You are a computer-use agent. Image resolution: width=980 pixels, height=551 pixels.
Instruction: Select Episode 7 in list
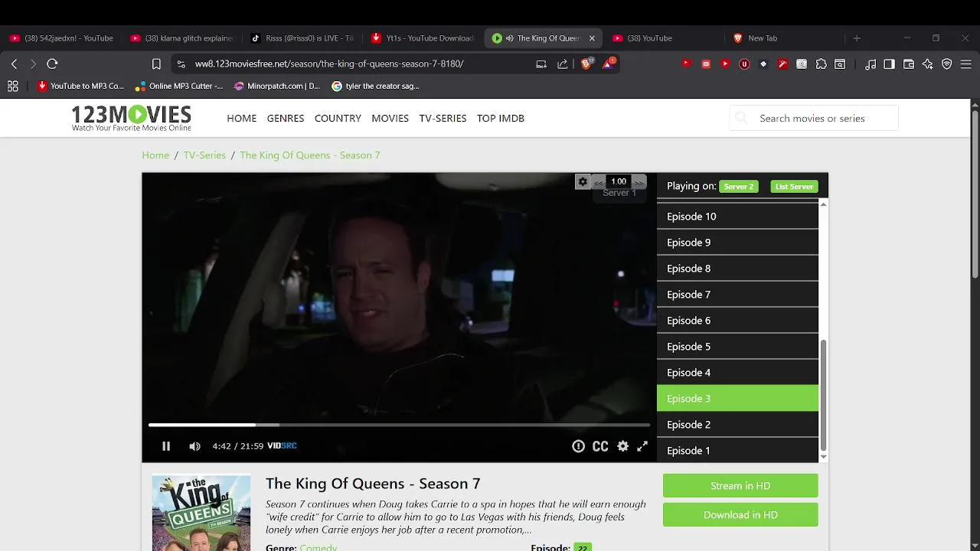click(737, 295)
